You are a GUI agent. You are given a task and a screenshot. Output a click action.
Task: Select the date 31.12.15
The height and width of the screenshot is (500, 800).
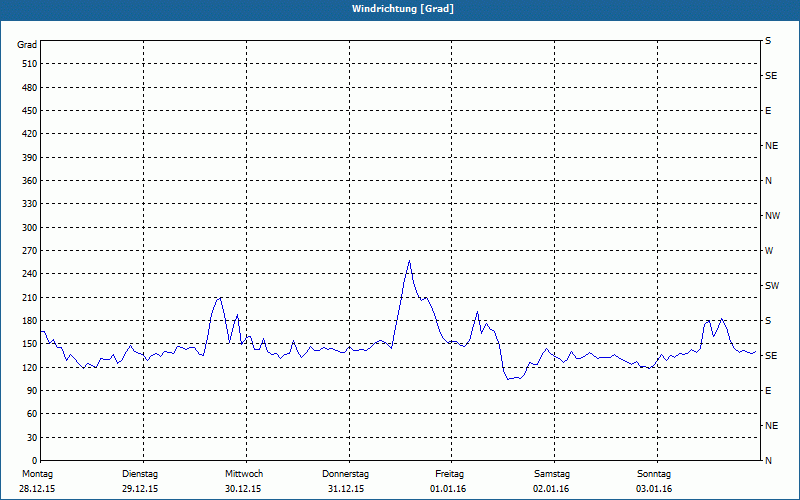click(346, 489)
